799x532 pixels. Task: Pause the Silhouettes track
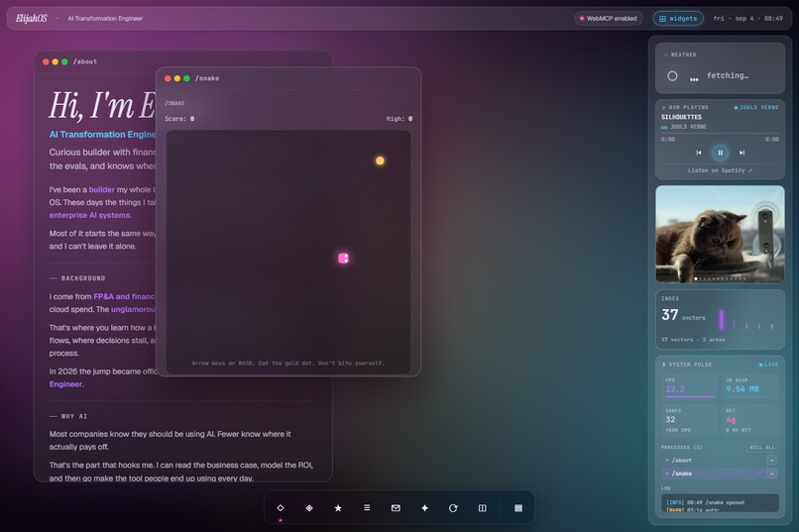pyautogui.click(x=720, y=153)
